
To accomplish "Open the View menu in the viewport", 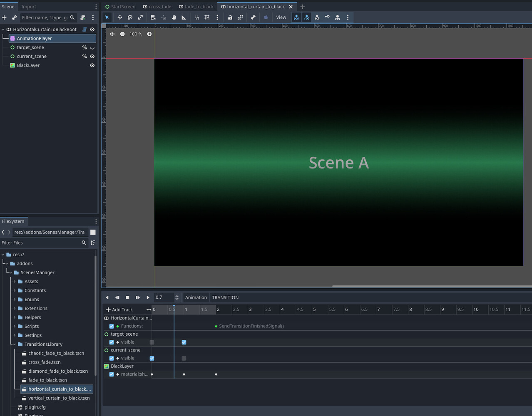I will pos(281,17).
